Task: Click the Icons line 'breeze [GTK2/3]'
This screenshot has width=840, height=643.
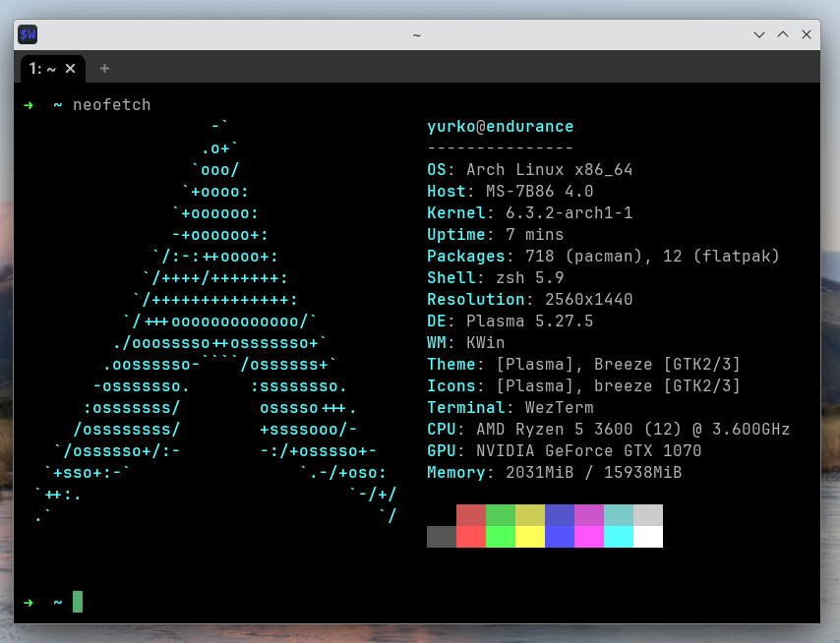Action: coord(667,386)
